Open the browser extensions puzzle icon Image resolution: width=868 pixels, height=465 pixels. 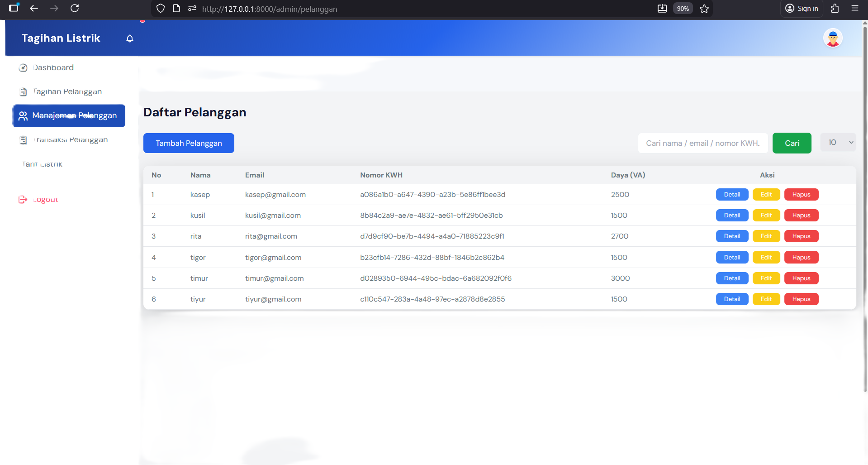[x=835, y=8]
